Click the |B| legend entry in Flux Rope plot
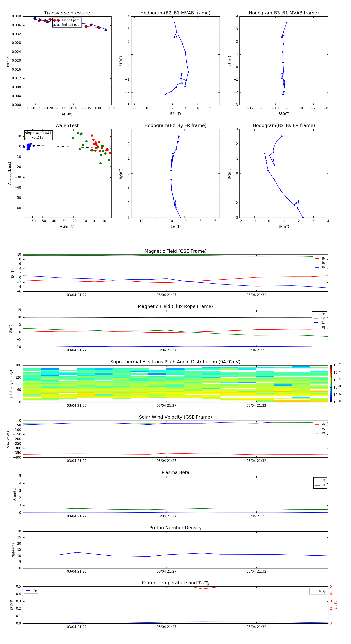 click(x=320, y=327)
